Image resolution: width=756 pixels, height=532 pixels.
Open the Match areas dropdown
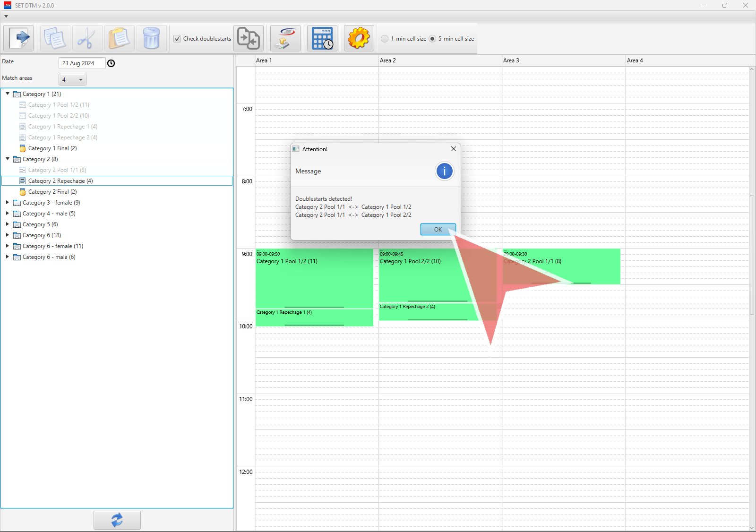point(72,80)
